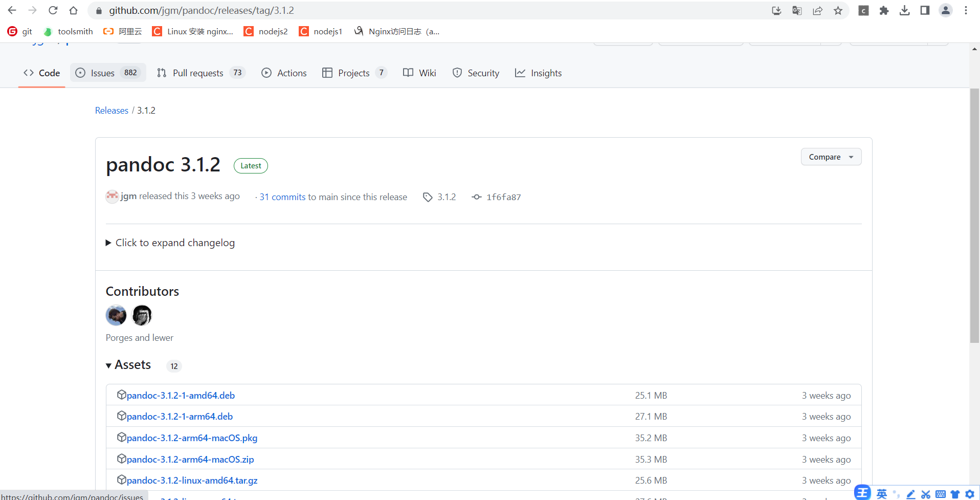Click the input method keyboard icon
The height and width of the screenshot is (500, 980).
(941, 494)
